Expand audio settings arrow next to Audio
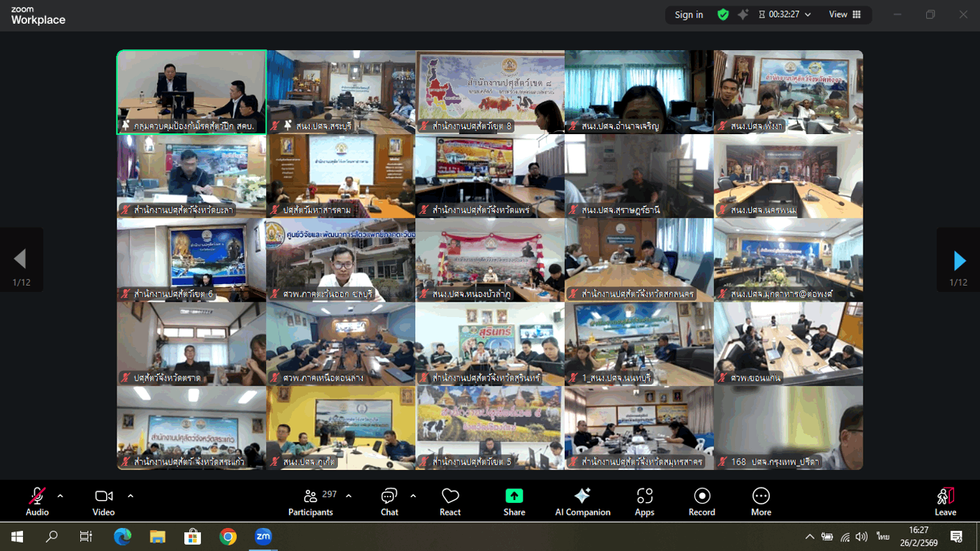This screenshot has height=551, width=980. (60, 496)
